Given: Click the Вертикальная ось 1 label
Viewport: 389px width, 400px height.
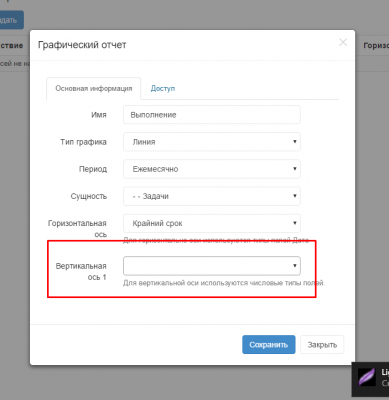Looking at the screenshot, I should (81, 271).
